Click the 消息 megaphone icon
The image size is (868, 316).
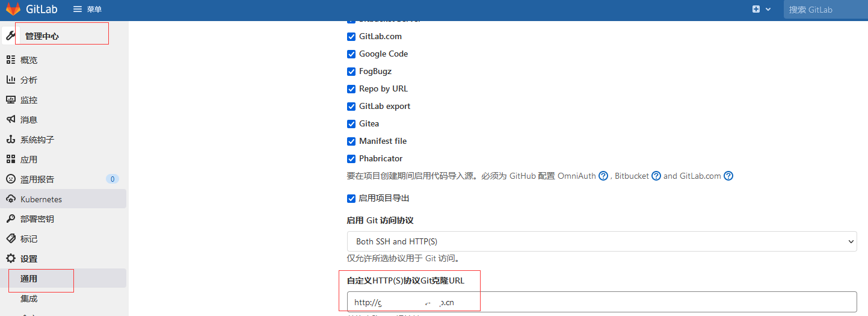pos(11,119)
